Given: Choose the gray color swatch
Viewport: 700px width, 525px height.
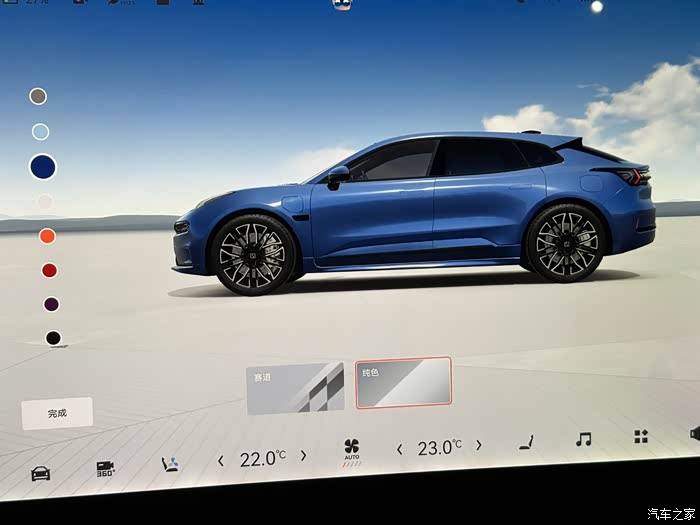Looking at the screenshot, I should [38, 96].
